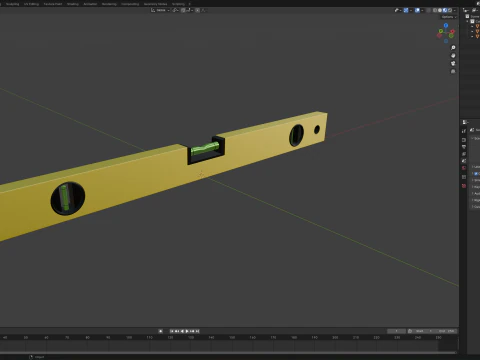Viewport: 480px width, 360px height.
Task: Open Render properties tab
Action: click(464, 140)
